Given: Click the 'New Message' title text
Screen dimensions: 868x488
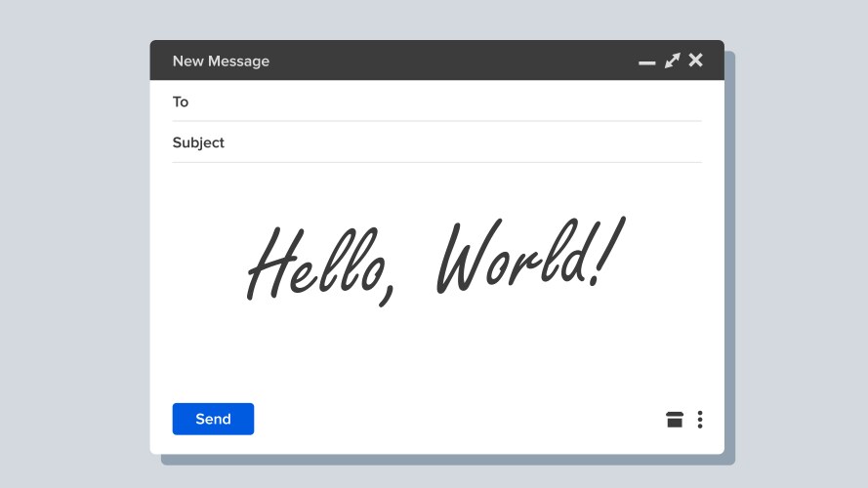Looking at the screenshot, I should pos(221,61).
